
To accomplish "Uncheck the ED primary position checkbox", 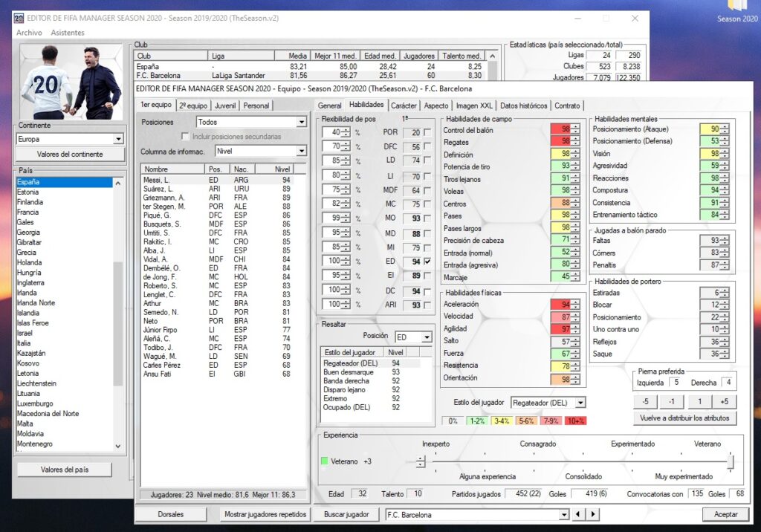I will tap(427, 261).
